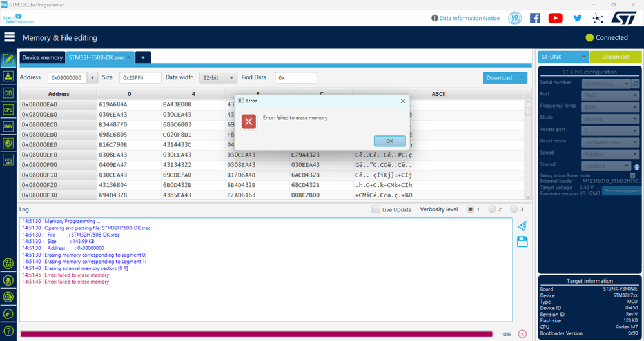Image resolution: width=644 pixels, height=341 pixels.
Task: Open the Mode Normal dropdown
Action: (610, 119)
